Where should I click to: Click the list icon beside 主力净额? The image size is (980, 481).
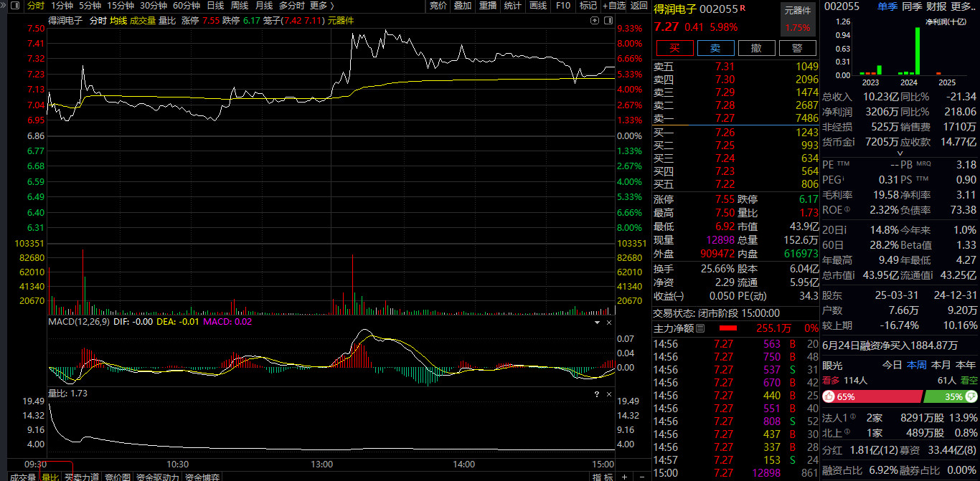click(701, 328)
